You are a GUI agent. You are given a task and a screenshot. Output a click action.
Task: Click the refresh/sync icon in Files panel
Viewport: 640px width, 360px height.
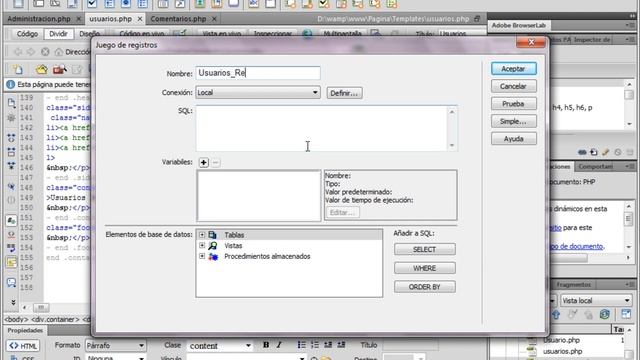coord(605,314)
